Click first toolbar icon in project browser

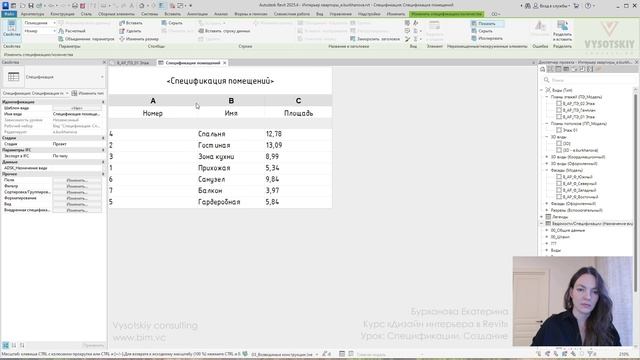coord(542,69)
